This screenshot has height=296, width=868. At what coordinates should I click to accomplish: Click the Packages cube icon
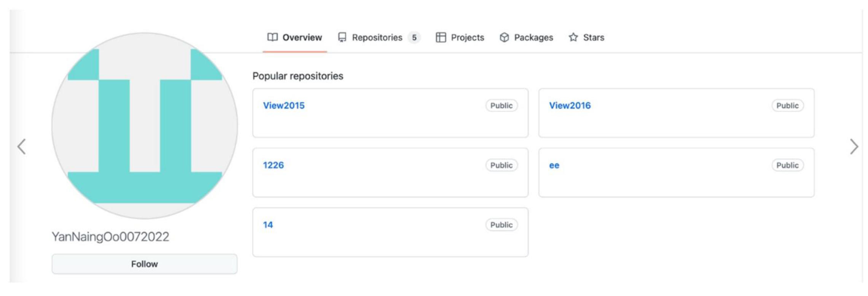(504, 37)
